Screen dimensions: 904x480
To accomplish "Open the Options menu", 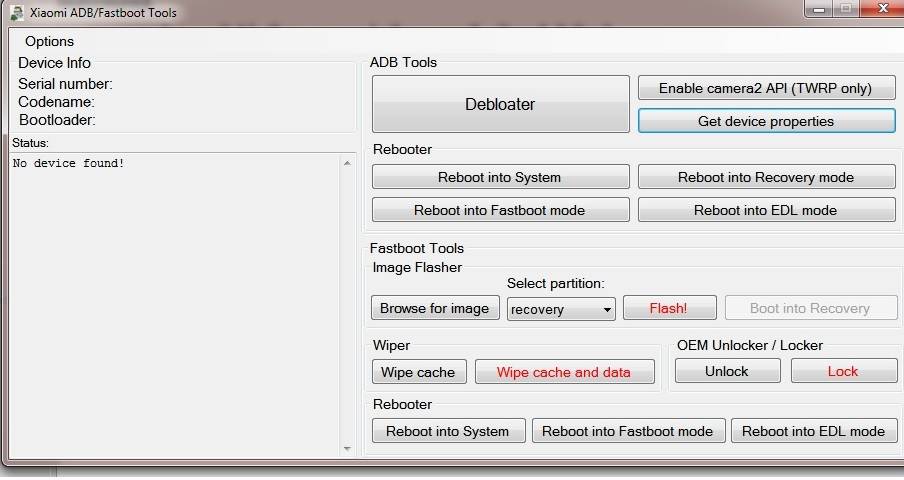I will pos(49,41).
